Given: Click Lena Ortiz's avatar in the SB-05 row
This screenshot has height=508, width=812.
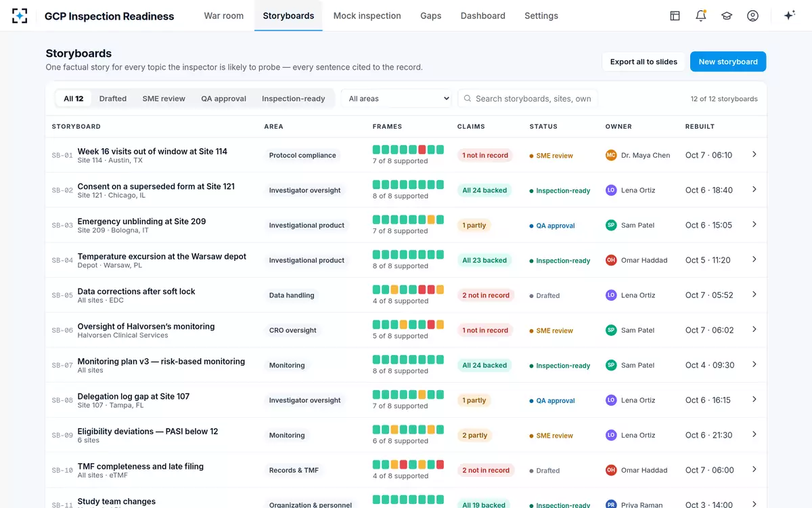Looking at the screenshot, I should pyautogui.click(x=611, y=295).
